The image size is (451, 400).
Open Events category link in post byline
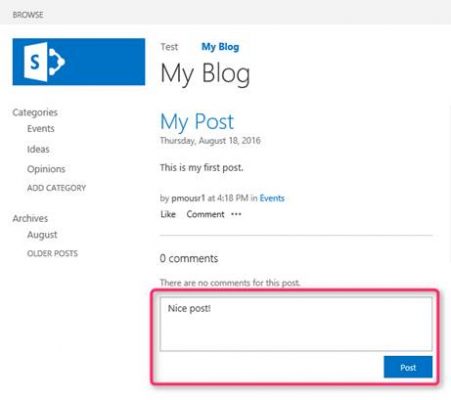[x=272, y=198]
